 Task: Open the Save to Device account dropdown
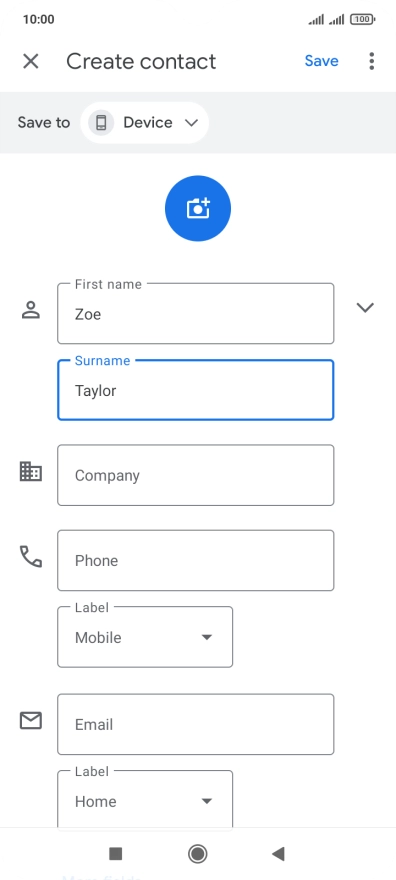click(145, 122)
